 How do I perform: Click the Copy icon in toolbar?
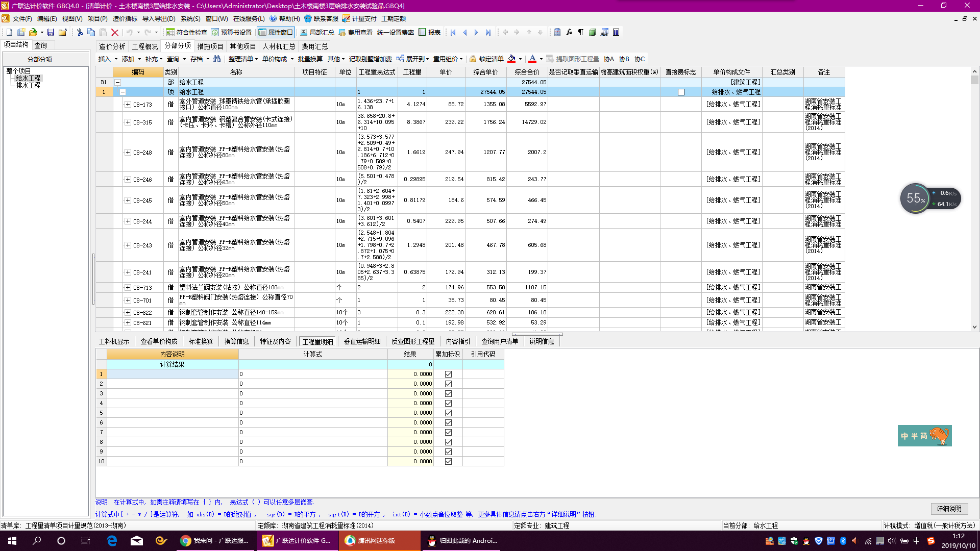[x=91, y=32]
